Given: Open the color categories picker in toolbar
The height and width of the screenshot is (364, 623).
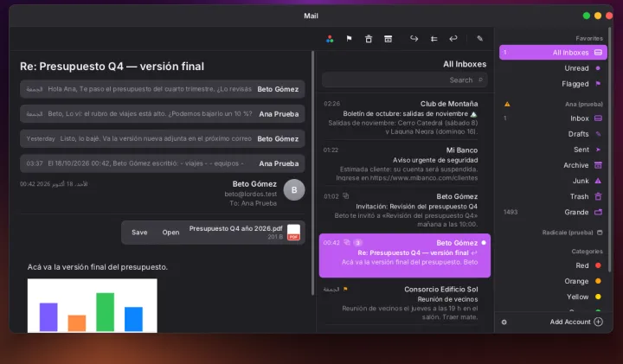Looking at the screenshot, I should click(x=330, y=39).
